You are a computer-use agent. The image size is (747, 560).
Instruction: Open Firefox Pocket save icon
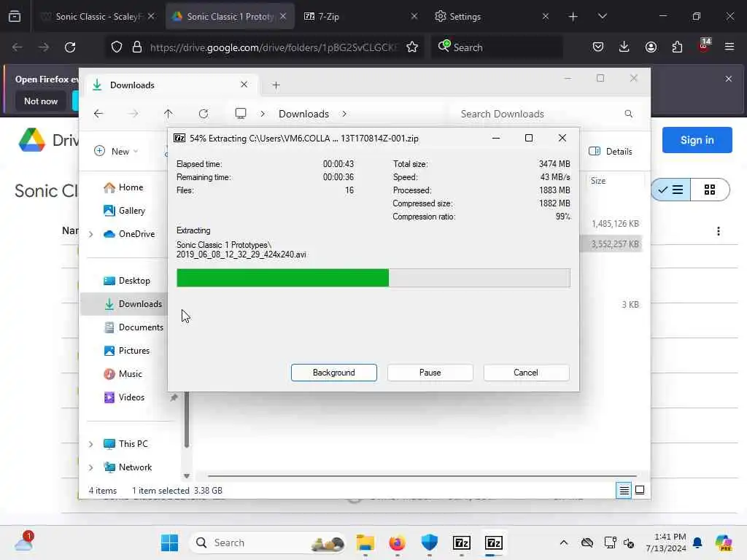pyautogui.click(x=598, y=47)
